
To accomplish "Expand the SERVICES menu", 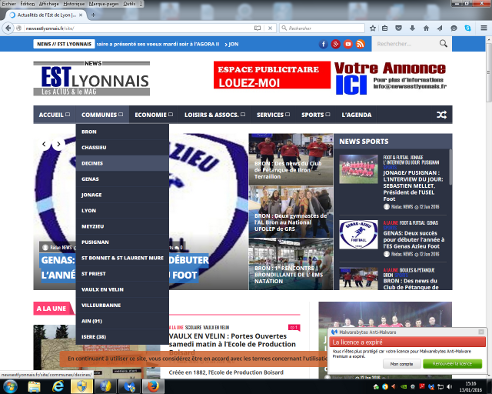I will click(x=273, y=115).
